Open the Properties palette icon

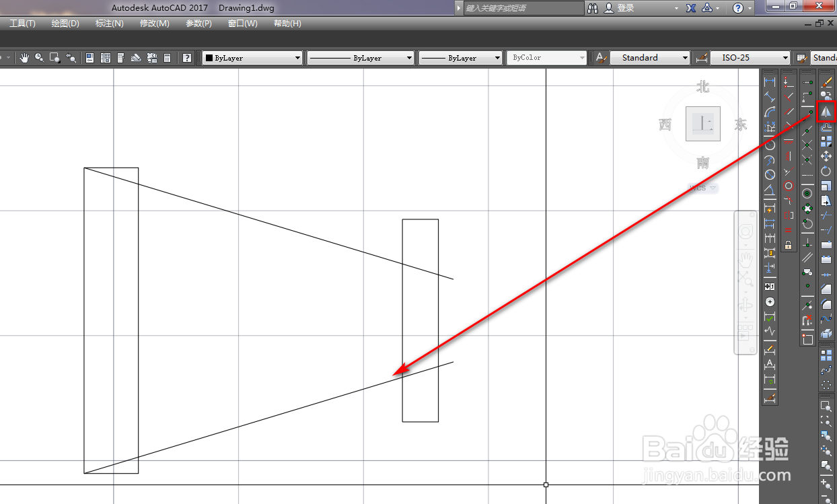coord(89,58)
